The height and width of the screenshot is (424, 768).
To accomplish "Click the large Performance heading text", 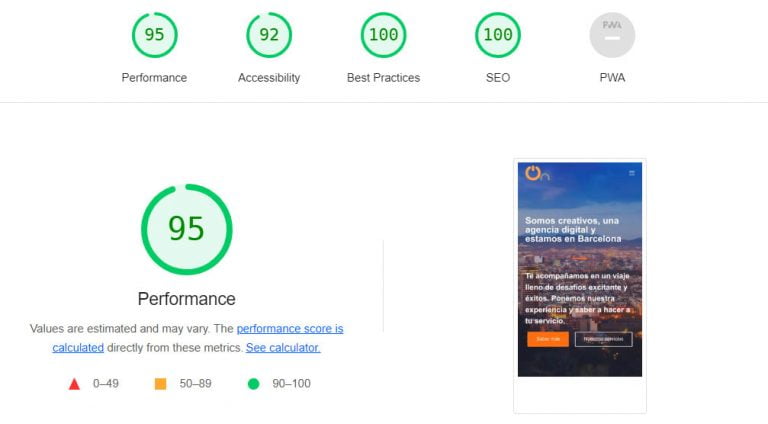I will pos(187,299).
